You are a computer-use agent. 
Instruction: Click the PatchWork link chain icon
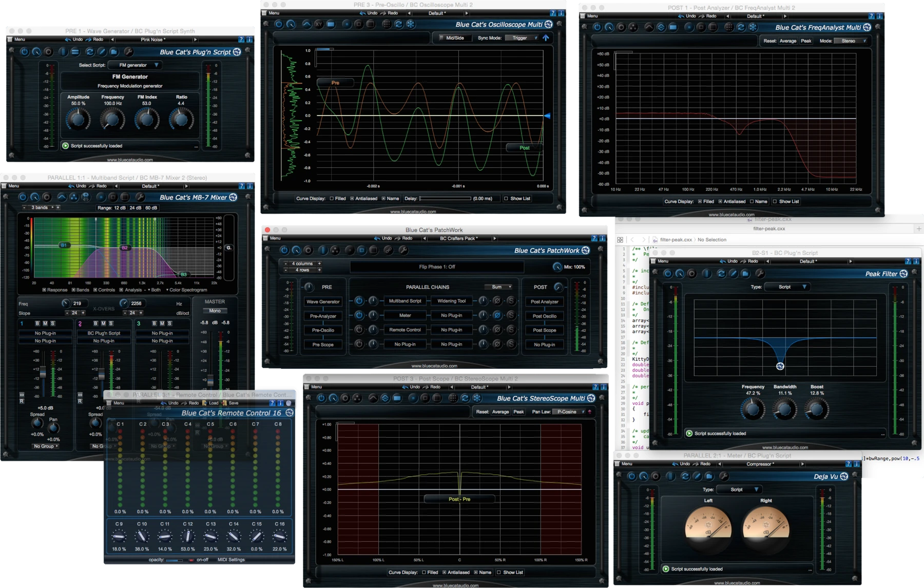click(389, 250)
